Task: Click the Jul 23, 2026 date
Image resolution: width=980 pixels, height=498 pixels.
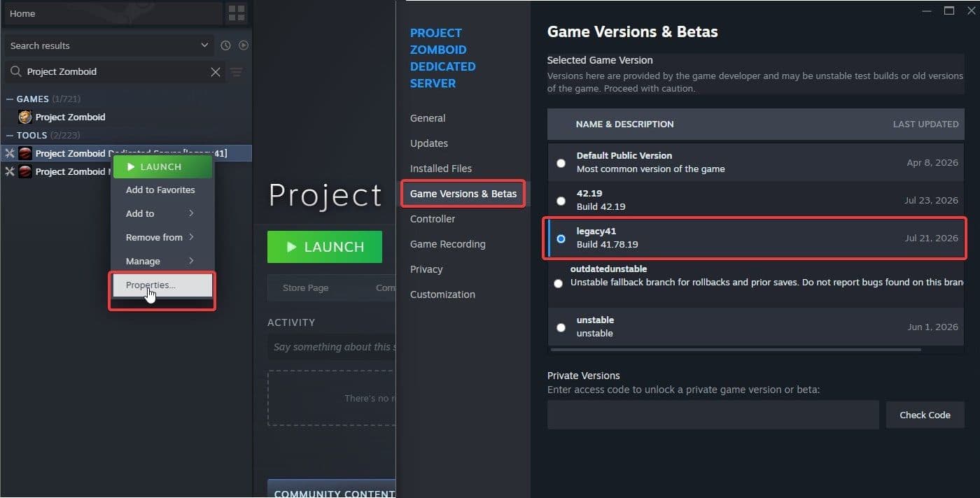Action: 931,200
